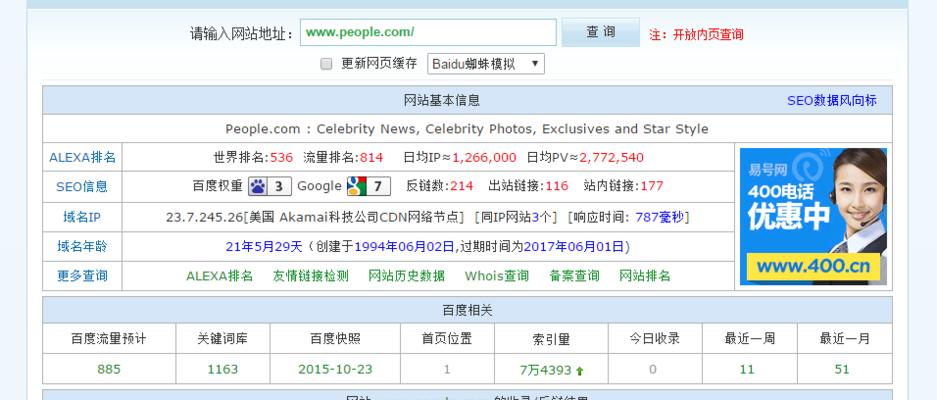Image resolution: width=937 pixels, height=400 pixels.
Task: Click the People.com page title text
Action: click(467, 129)
